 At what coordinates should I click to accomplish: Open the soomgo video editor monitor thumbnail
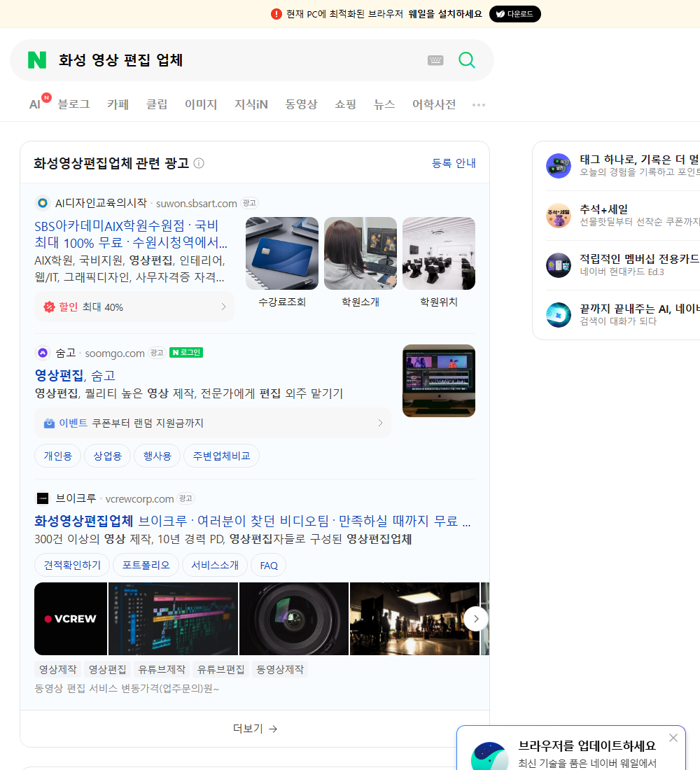(x=439, y=381)
